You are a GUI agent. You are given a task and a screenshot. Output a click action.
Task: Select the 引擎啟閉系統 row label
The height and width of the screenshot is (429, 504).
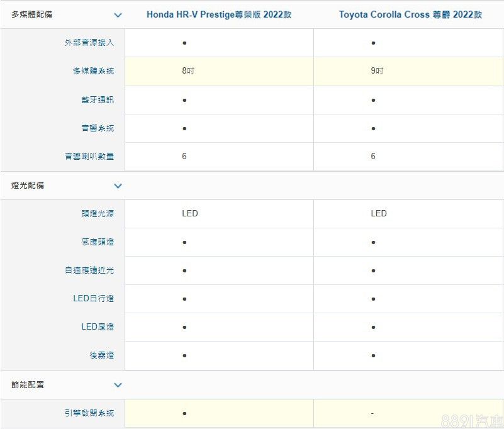pyautogui.click(x=89, y=413)
